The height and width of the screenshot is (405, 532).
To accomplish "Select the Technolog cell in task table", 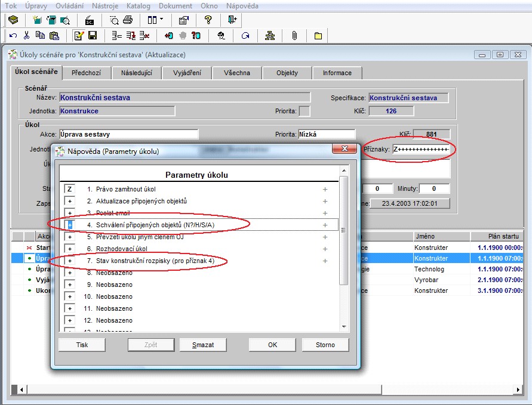I will tap(441, 269).
